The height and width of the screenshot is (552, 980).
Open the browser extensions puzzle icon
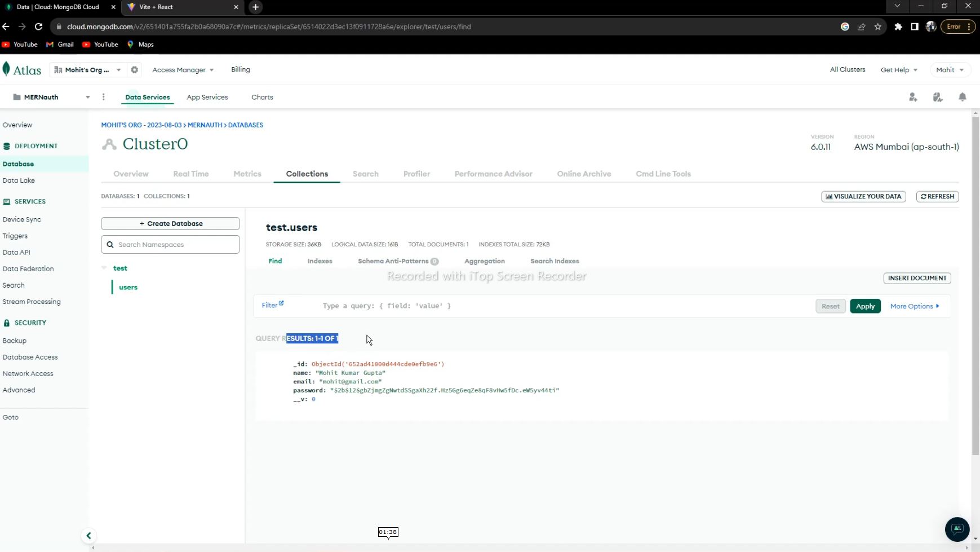(898, 27)
